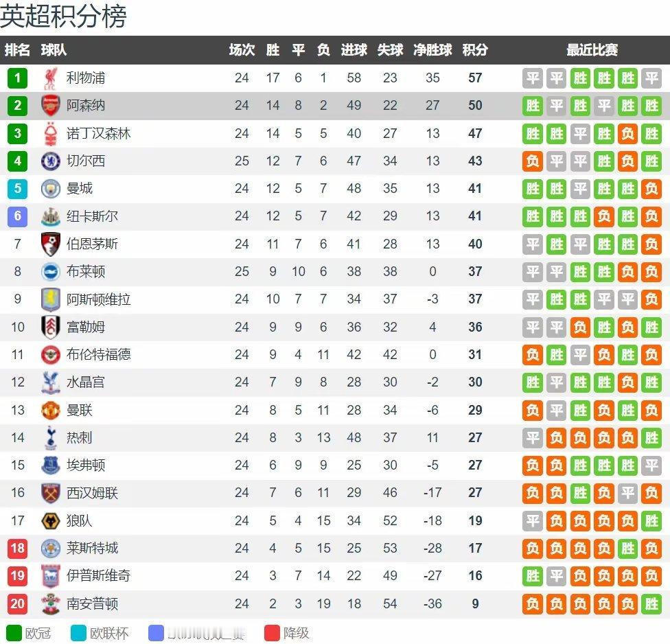
Task: Click the 最近比赛 column header
Action: 592,50
